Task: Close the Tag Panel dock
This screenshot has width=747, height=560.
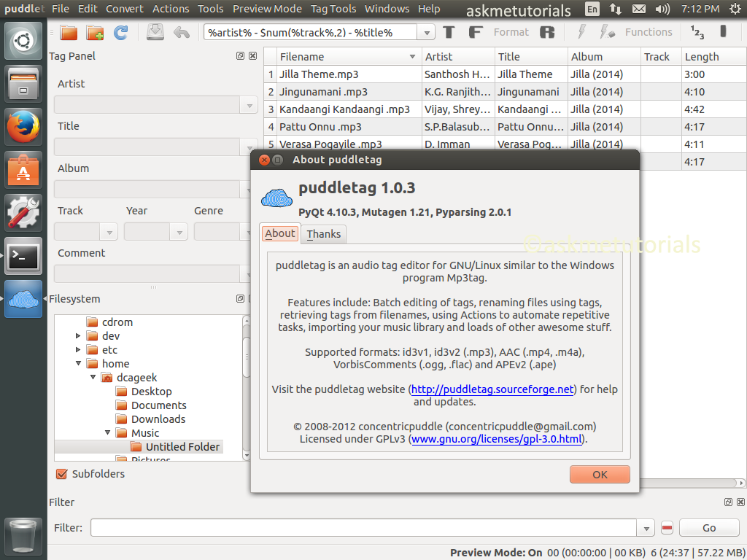Action: click(x=253, y=56)
